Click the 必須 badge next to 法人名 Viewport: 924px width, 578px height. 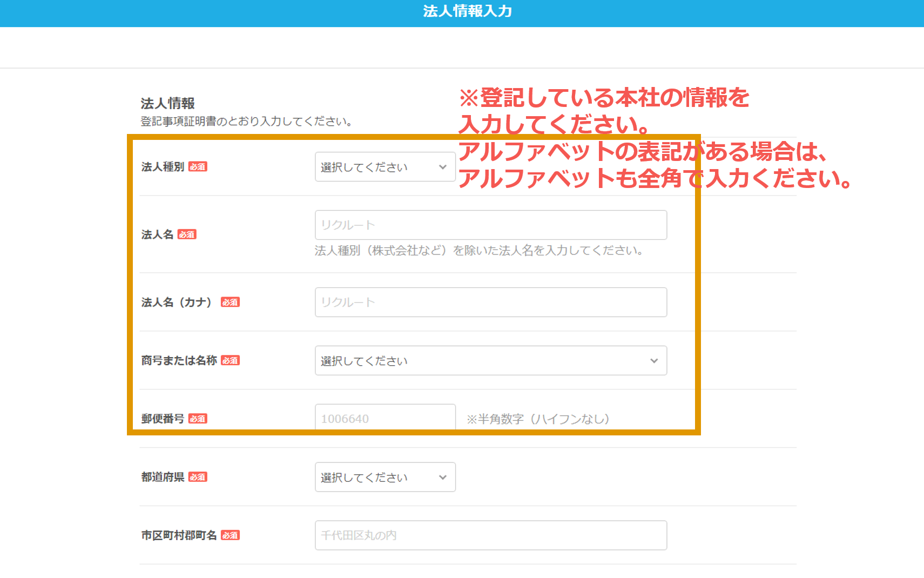(187, 234)
